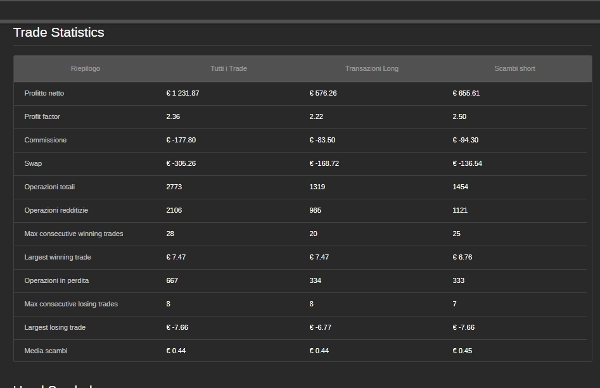Click commission value € -177.80
The height and width of the screenshot is (388, 600).
(x=181, y=140)
